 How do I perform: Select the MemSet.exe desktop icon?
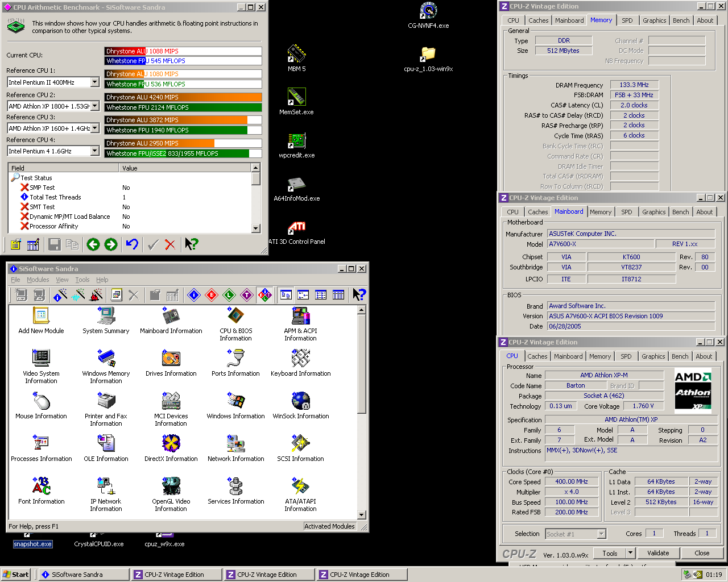click(x=296, y=102)
